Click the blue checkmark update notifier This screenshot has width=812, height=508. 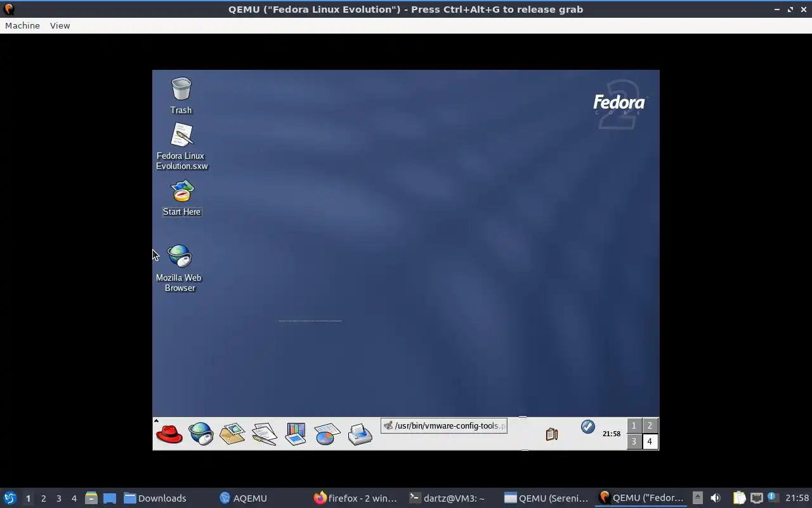(x=588, y=427)
